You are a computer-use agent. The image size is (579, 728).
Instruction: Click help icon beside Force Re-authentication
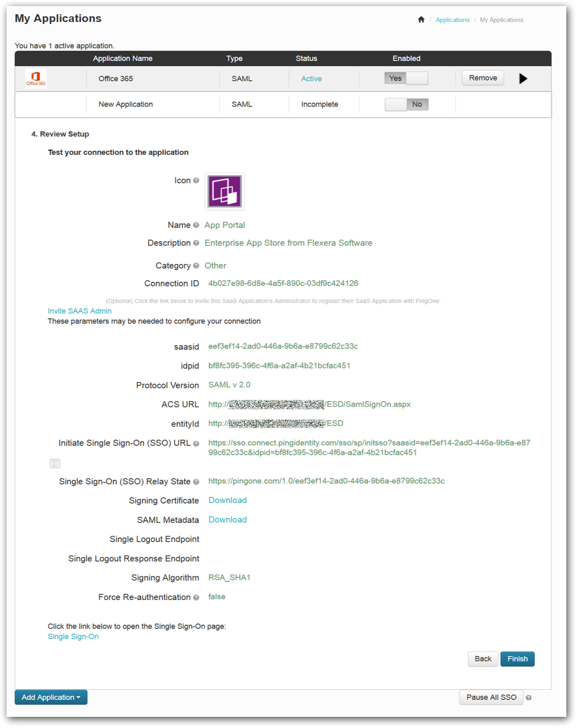point(196,598)
